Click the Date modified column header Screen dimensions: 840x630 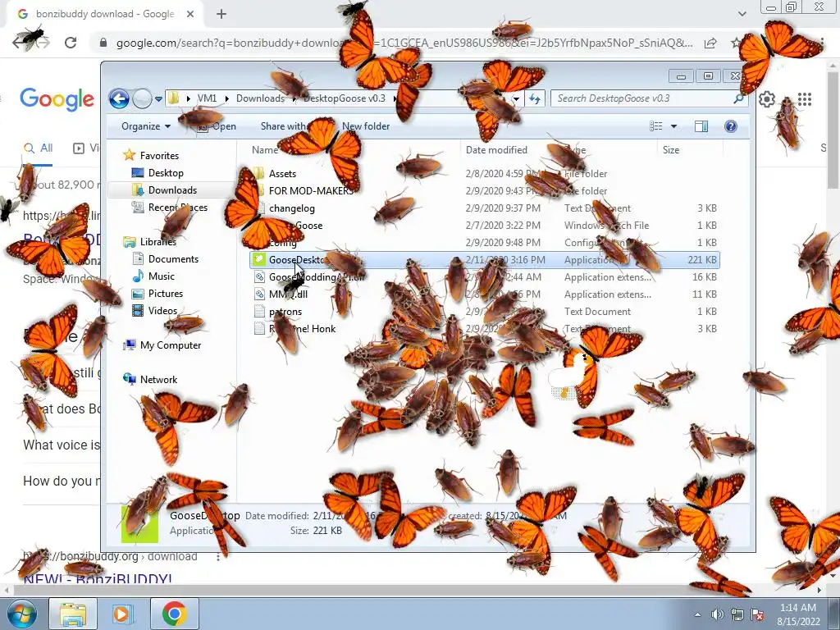(x=496, y=150)
